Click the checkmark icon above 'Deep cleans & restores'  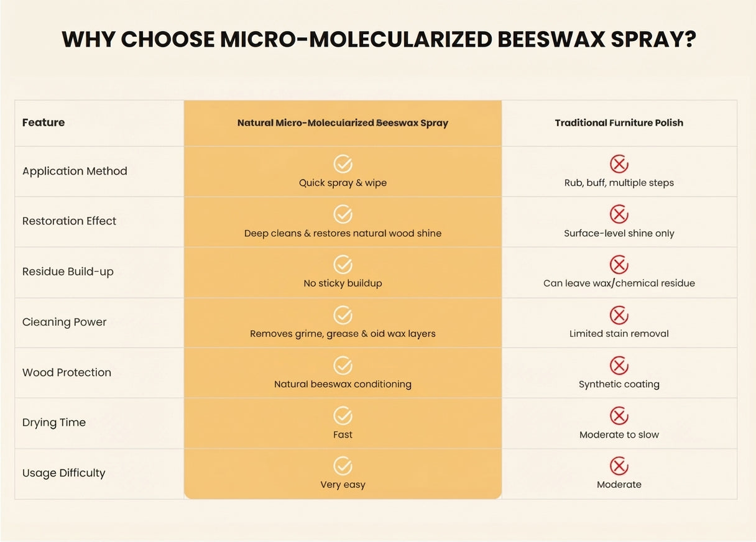[x=343, y=214]
